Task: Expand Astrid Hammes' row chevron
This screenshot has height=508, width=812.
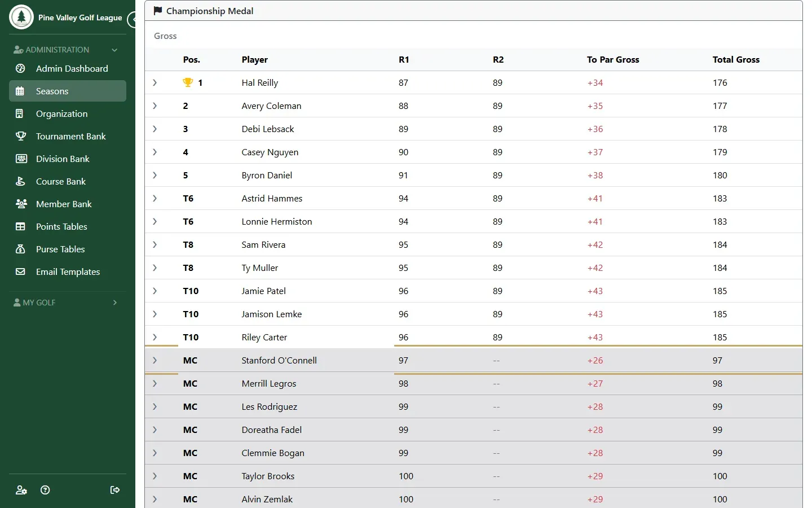Action: [155, 198]
